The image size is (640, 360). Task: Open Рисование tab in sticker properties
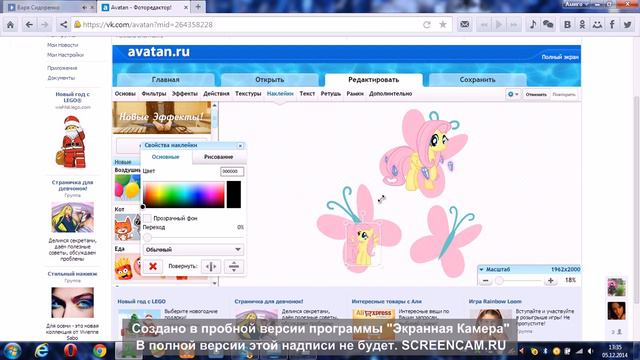click(x=219, y=157)
